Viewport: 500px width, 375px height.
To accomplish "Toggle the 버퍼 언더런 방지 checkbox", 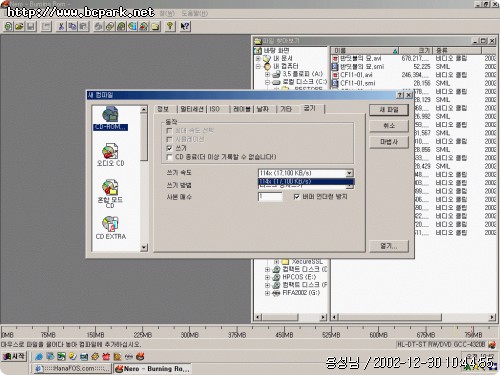I will (296, 197).
